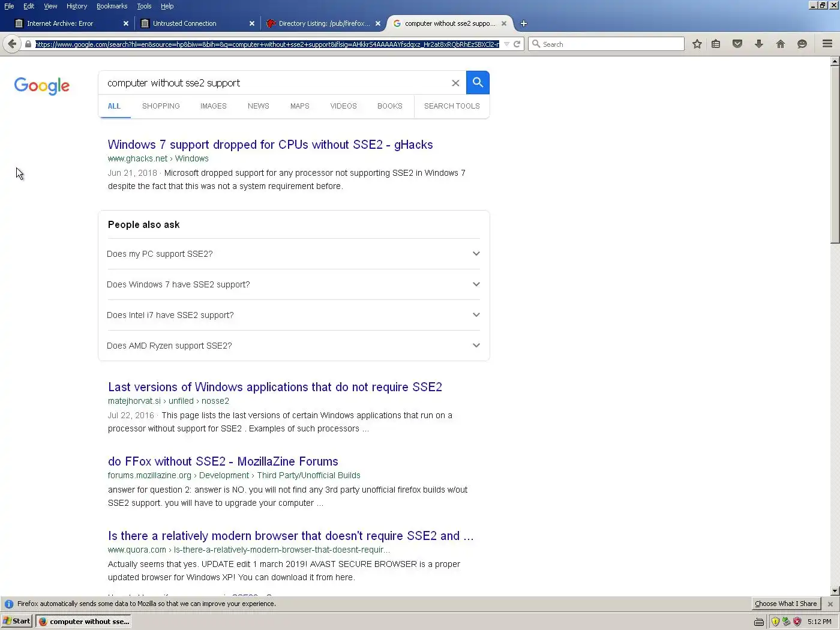Show bookmarks list icon
This screenshot has width=840, height=630.
click(716, 44)
